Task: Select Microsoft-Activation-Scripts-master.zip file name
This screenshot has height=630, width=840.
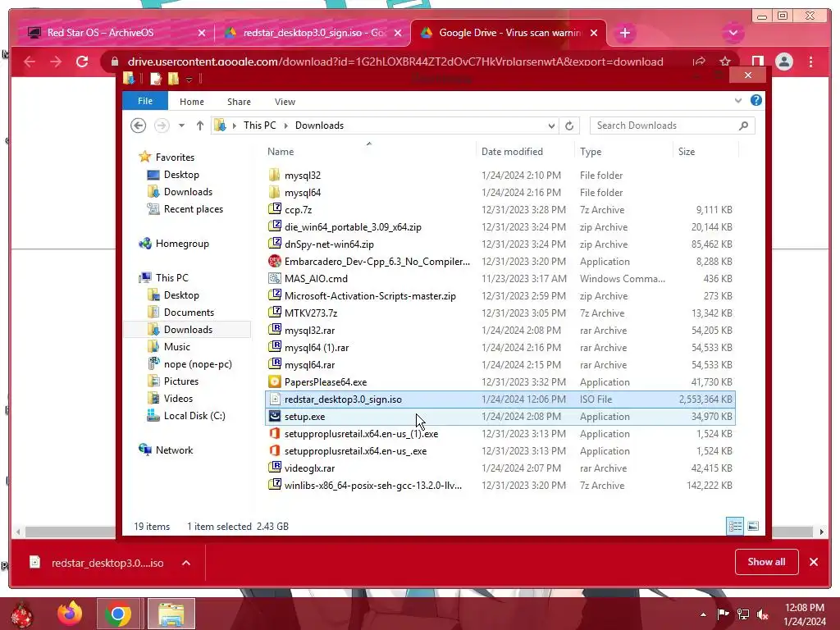Action: (x=370, y=296)
